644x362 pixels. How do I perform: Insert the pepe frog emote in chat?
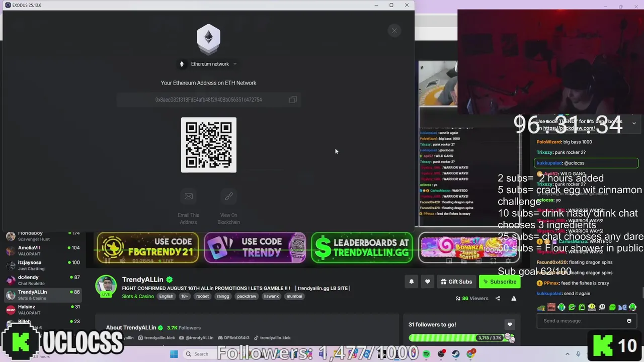[541, 307]
